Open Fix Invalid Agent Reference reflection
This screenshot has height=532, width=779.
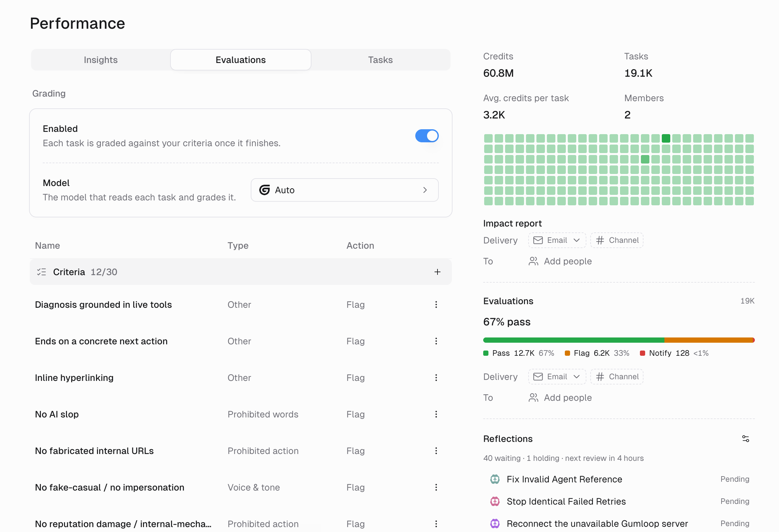(x=619, y=479)
